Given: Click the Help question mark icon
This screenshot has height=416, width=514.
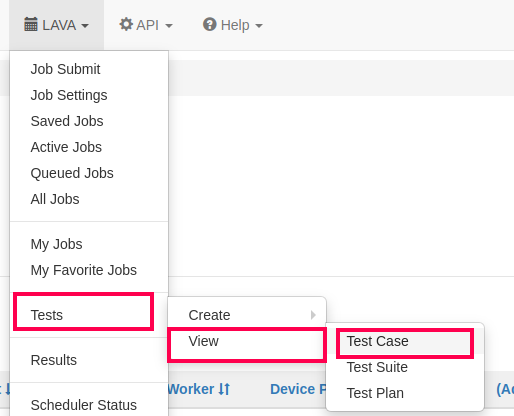Looking at the screenshot, I should click(210, 24).
